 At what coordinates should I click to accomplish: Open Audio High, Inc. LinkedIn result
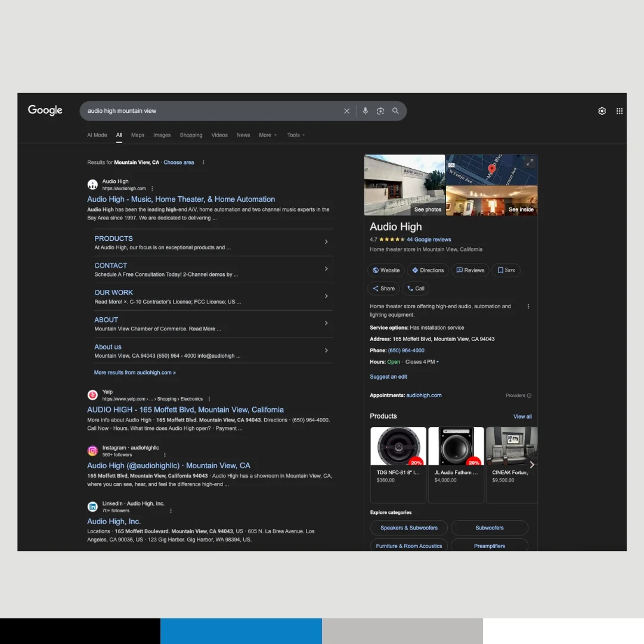[114, 521]
